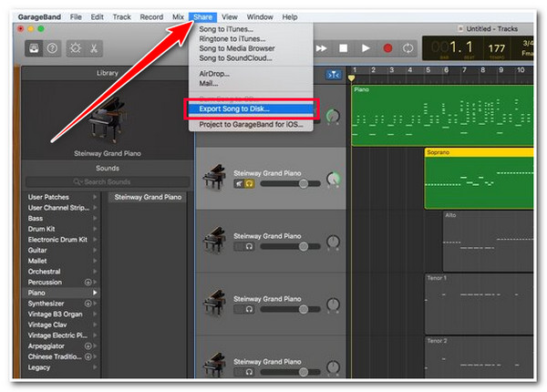Open the Track menu

point(121,16)
